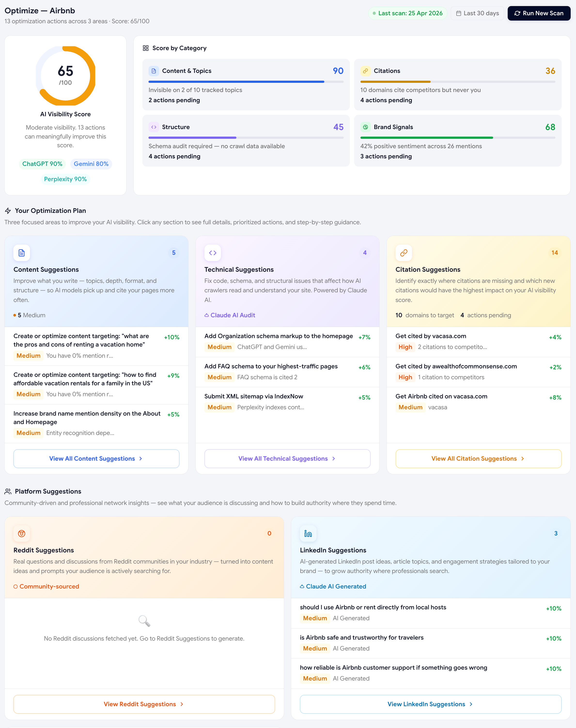
Task: Click the Community-sourced circle icon
Action: pyautogui.click(x=16, y=587)
